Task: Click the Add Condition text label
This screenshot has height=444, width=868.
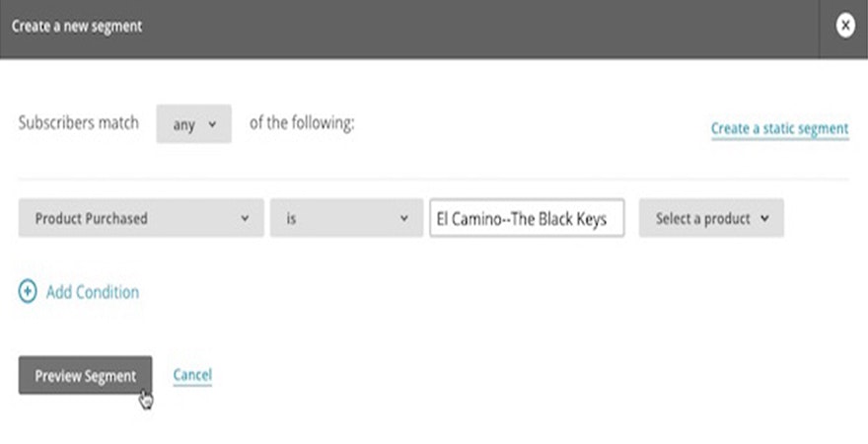Action: click(93, 292)
